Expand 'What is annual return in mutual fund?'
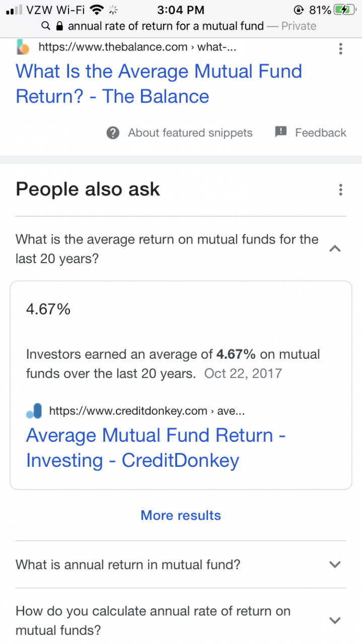 (181, 565)
